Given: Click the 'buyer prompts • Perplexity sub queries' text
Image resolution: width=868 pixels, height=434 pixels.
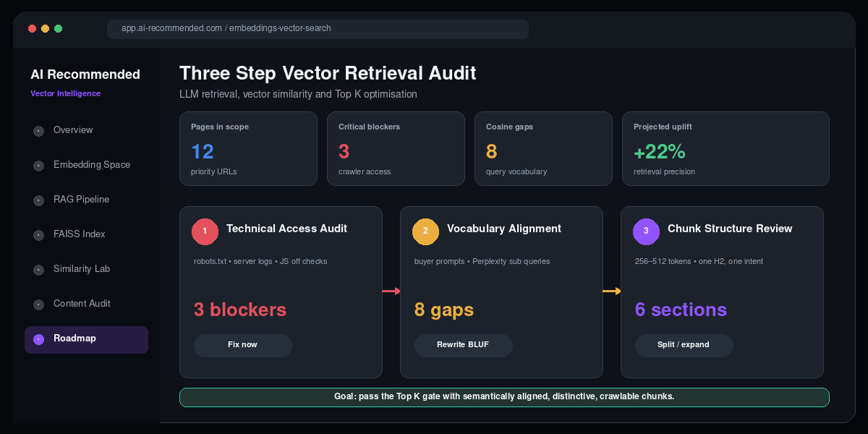Looking at the screenshot, I should click(482, 261).
